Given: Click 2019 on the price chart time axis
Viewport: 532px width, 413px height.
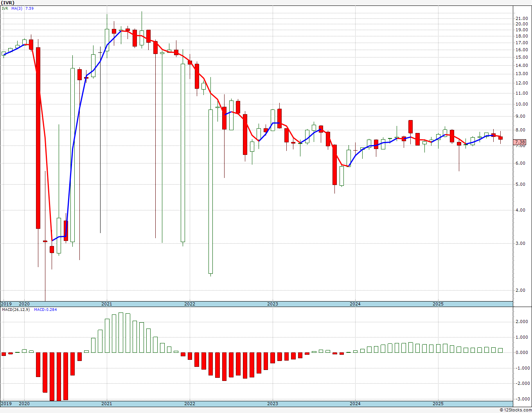Looking at the screenshot, I should 6,304.
